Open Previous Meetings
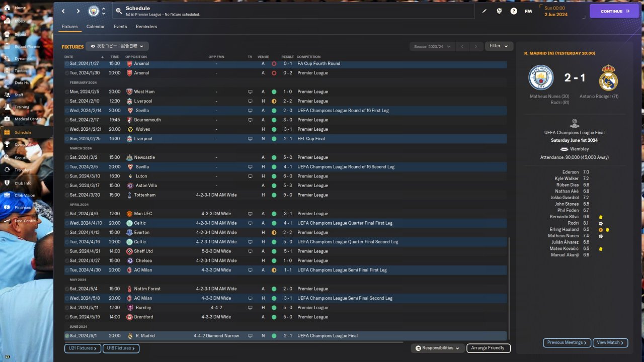This screenshot has height=362, width=644. click(x=567, y=343)
